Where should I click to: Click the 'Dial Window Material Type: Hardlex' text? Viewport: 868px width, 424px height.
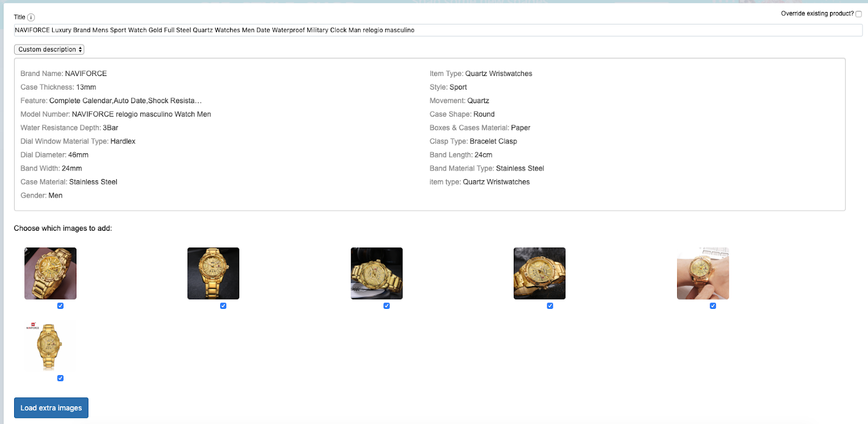click(78, 142)
